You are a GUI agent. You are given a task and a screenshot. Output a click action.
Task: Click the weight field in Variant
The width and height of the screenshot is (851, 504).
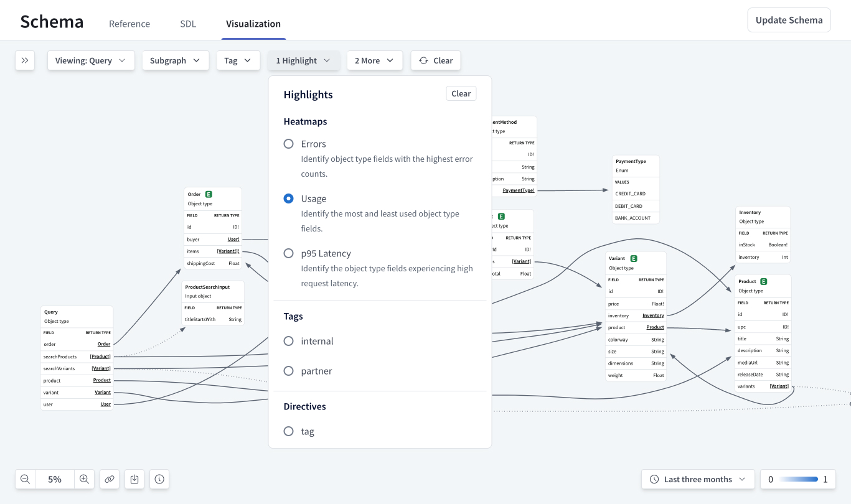pos(636,375)
